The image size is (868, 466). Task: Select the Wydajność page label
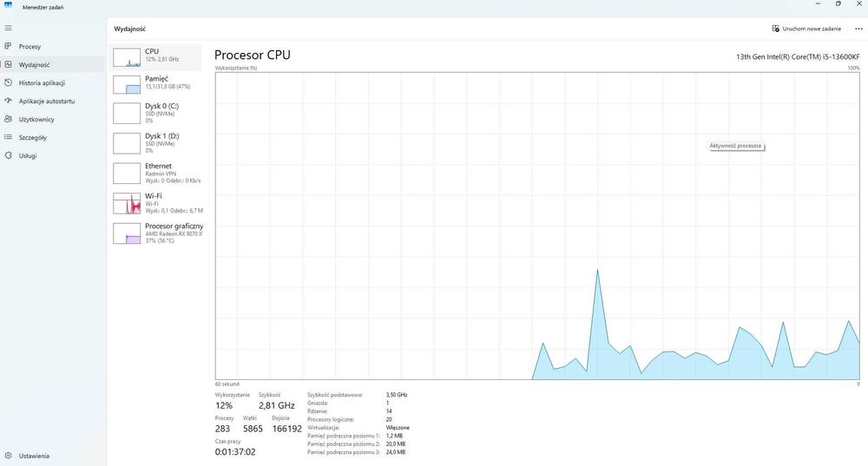[x=35, y=65]
